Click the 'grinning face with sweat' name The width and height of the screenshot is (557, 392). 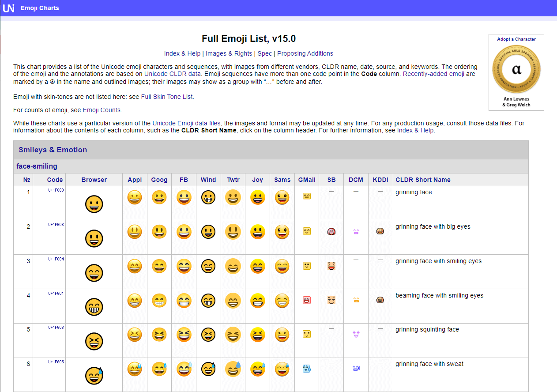(x=429, y=364)
